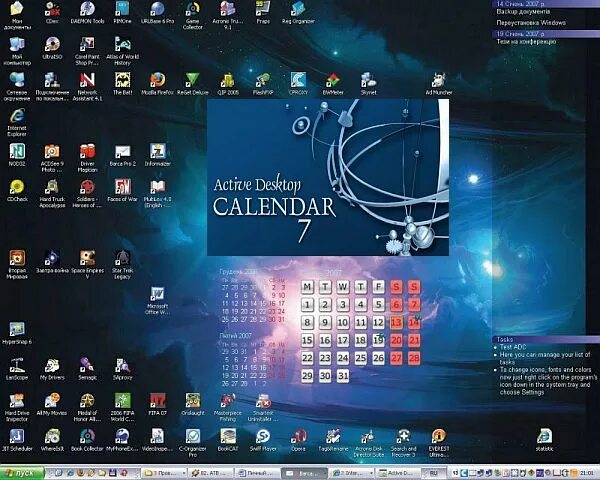Open the Reg Organizer icon
Screen dimensions: 600x480
click(298, 13)
